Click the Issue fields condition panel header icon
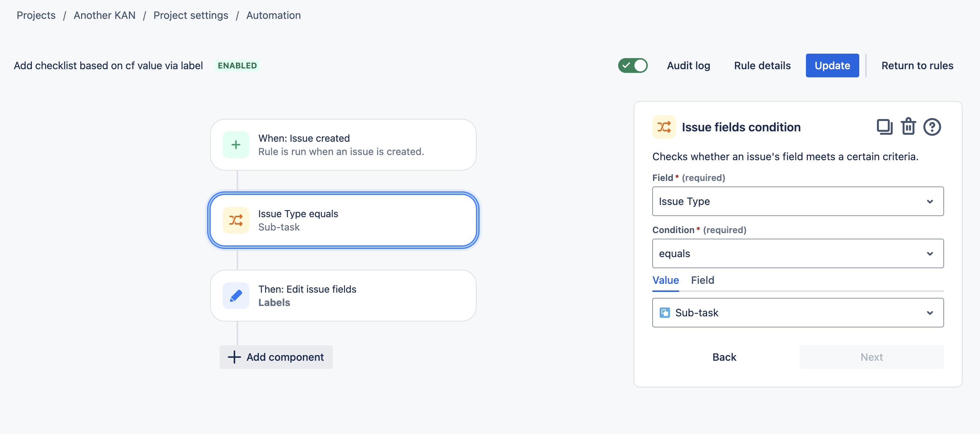This screenshot has width=980, height=434. (x=664, y=127)
